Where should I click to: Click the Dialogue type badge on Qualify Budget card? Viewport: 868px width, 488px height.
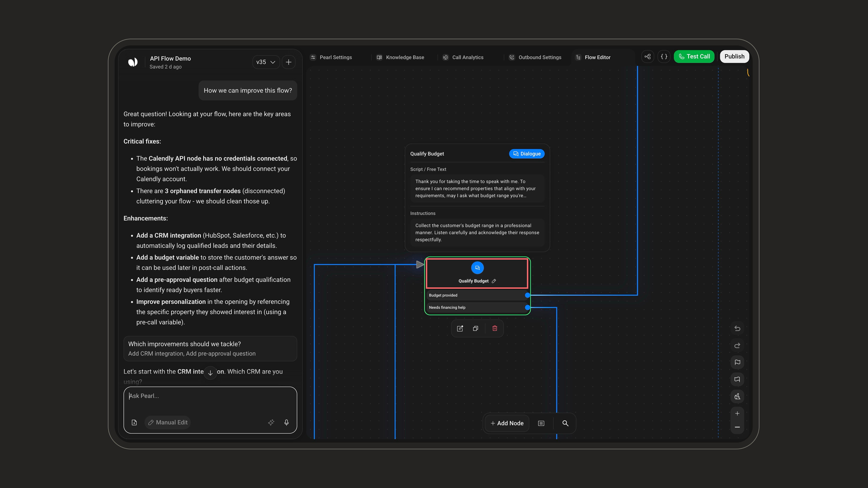click(x=527, y=154)
